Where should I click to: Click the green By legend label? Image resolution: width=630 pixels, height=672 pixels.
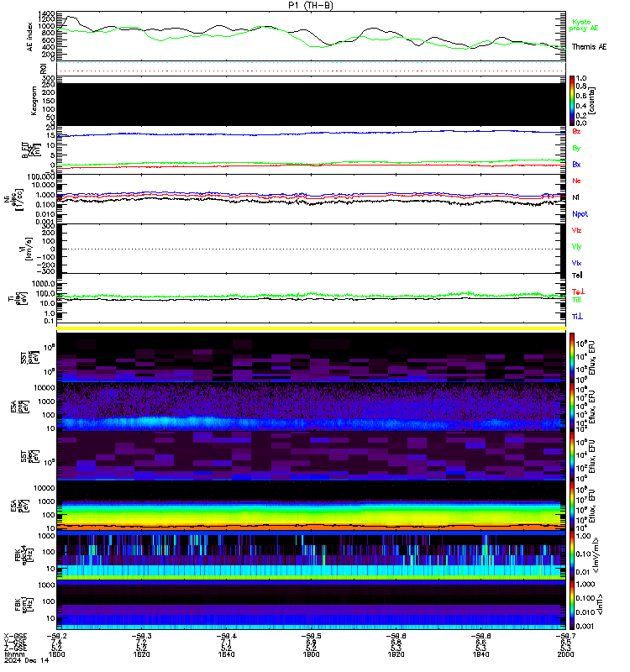[x=576, y=149]
